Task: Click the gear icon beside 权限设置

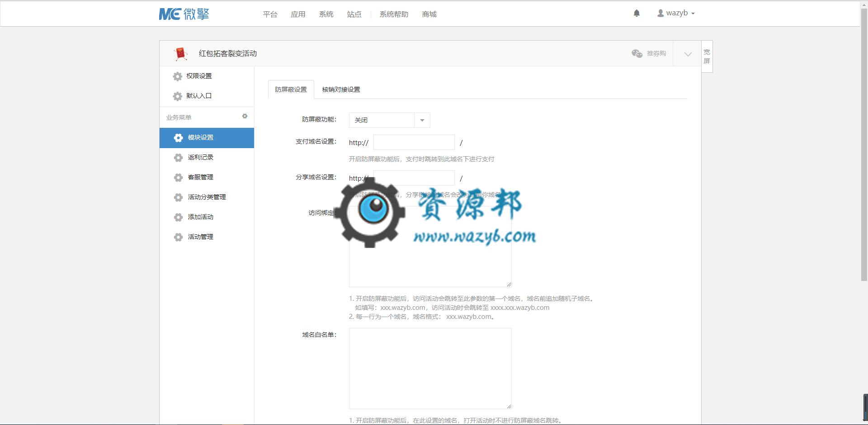Action: click(178, 76)
